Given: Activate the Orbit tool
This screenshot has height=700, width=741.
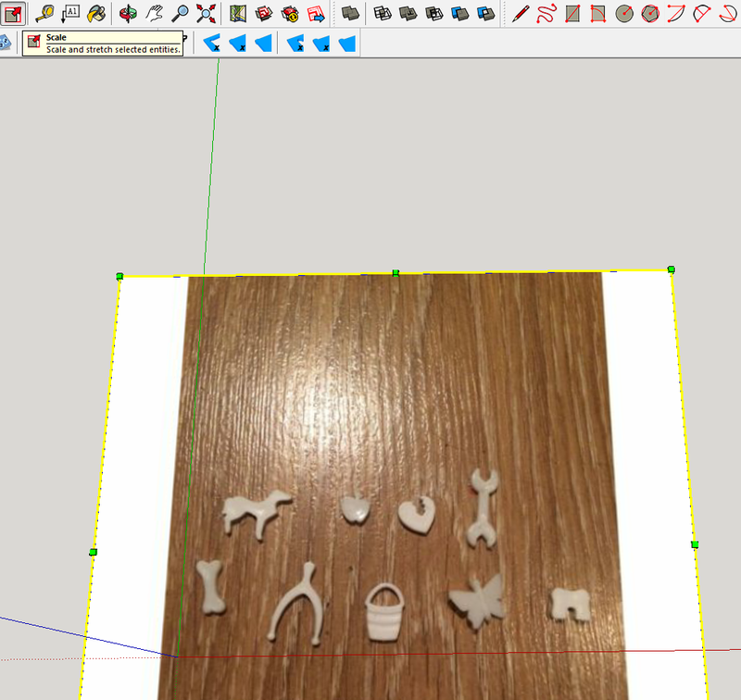Looking at the screenshot, I should click(x=128, y=14).
